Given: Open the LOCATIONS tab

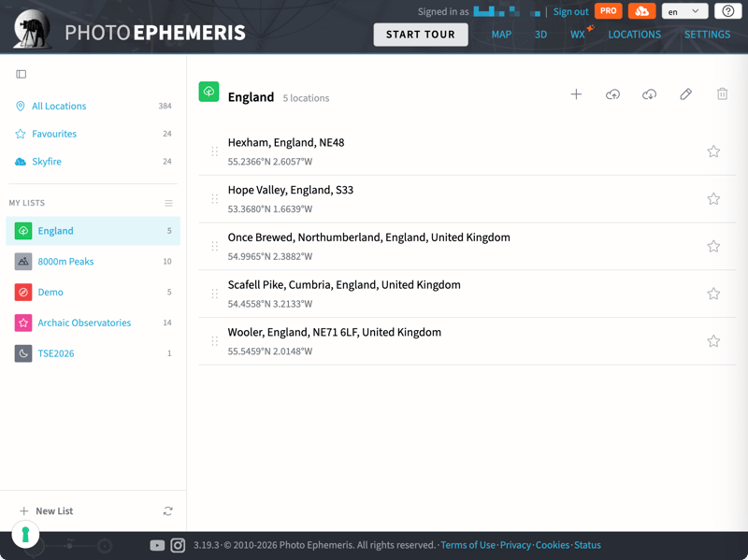Looking at the screenshot, I should click(x=635, y=35).
